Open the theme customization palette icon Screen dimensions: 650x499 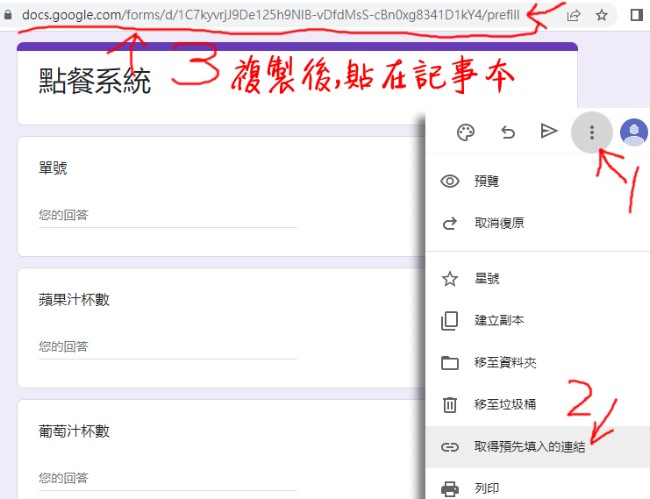[465, 132]
